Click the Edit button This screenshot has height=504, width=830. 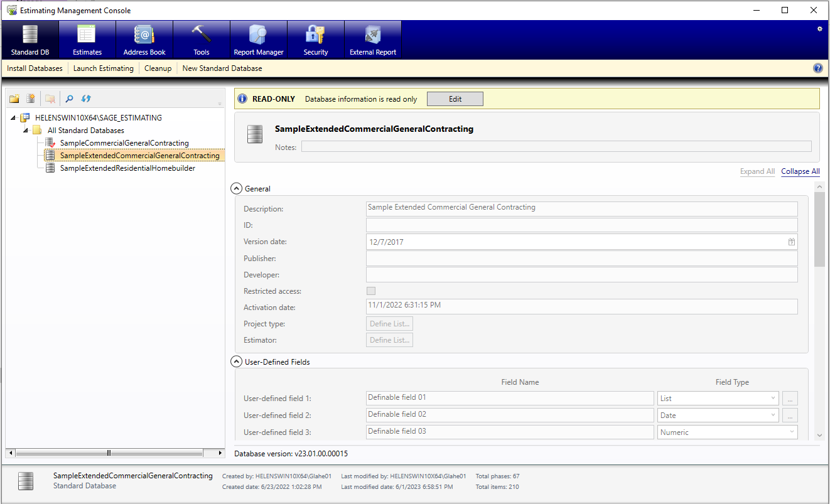455,99
